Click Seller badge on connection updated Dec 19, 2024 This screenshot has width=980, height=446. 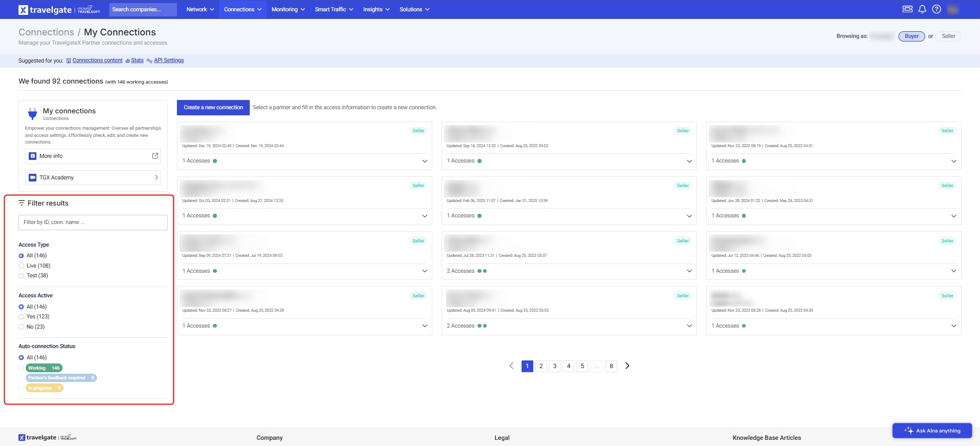[418, 131]
